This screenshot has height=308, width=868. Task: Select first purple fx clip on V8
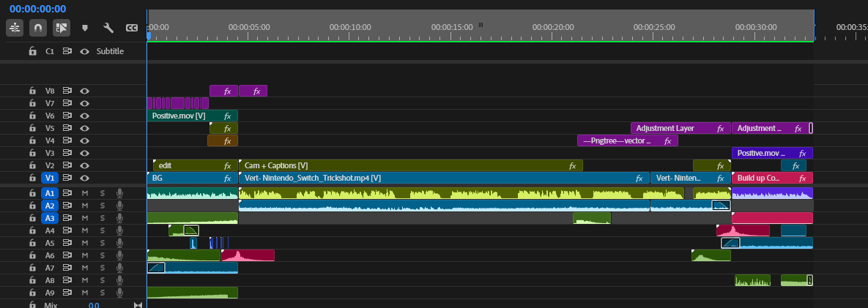223,91
